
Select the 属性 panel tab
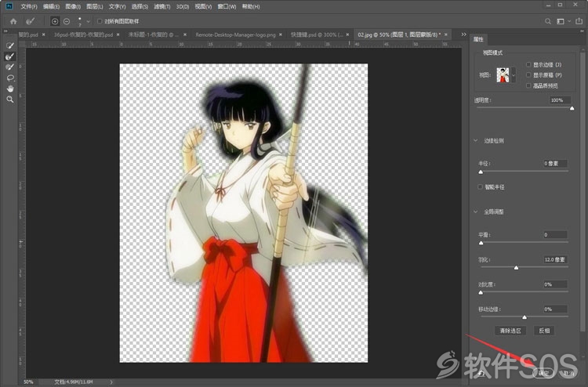[478, 39]
